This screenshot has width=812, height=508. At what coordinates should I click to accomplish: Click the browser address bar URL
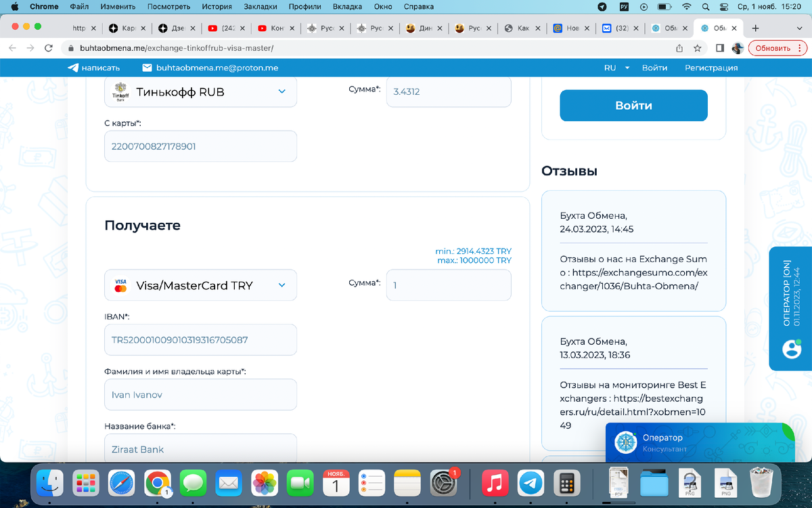(x=177, y=48)
